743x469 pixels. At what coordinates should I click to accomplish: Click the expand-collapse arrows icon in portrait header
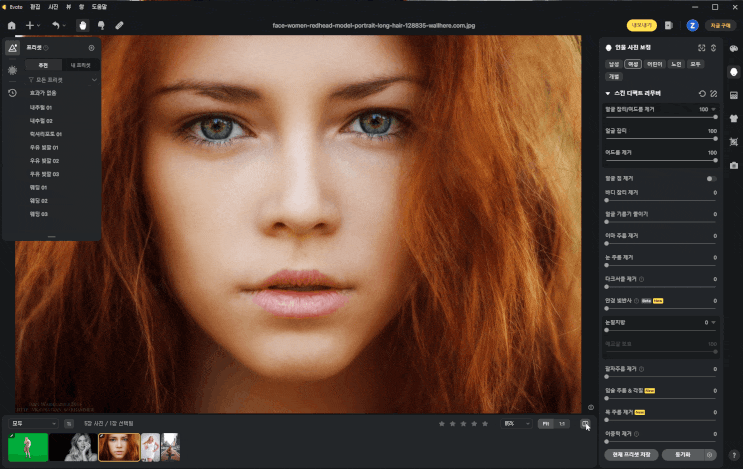(x=713, y=48)
